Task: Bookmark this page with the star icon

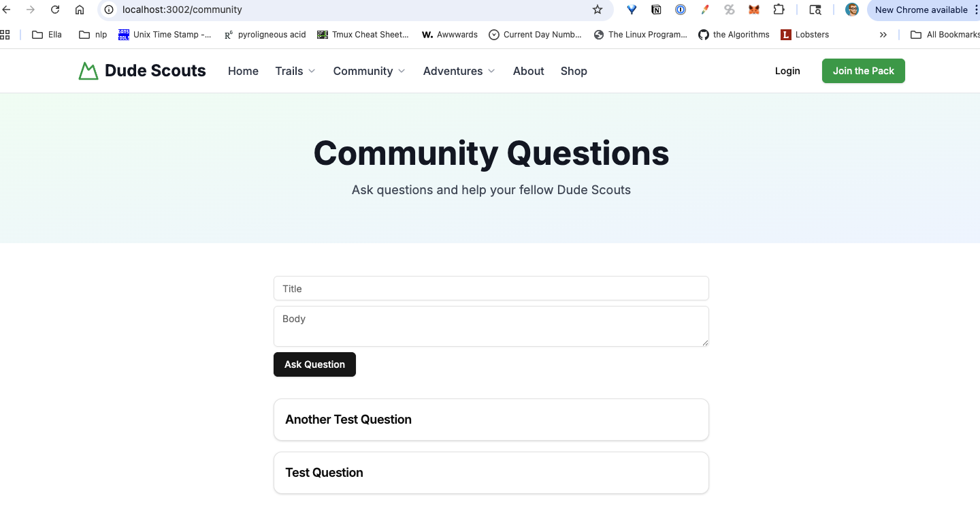Action: (x=598, y=10)
